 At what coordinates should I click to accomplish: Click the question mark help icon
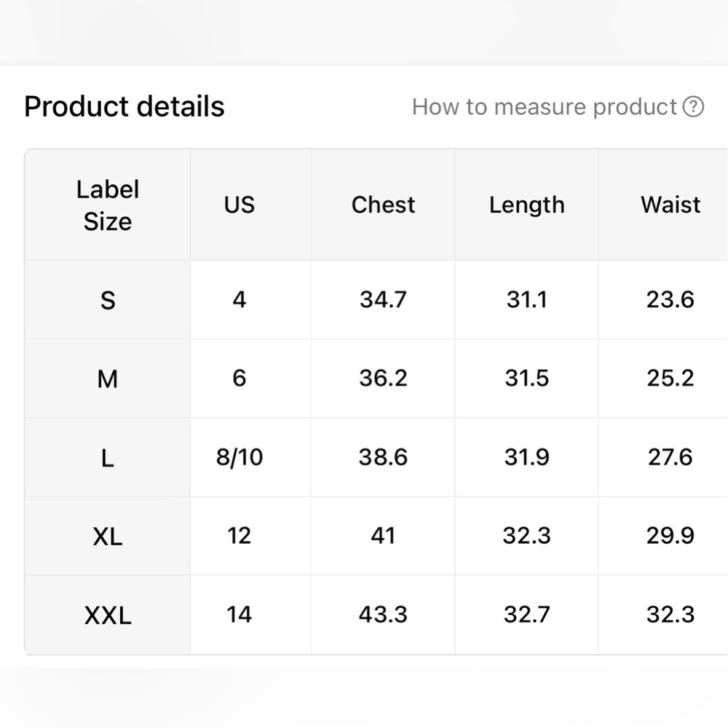click(x=694, y=107)
